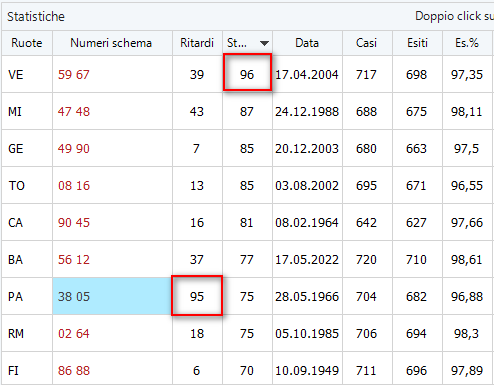Click percentage 97,89 in FI row

[x=467, y=370]
